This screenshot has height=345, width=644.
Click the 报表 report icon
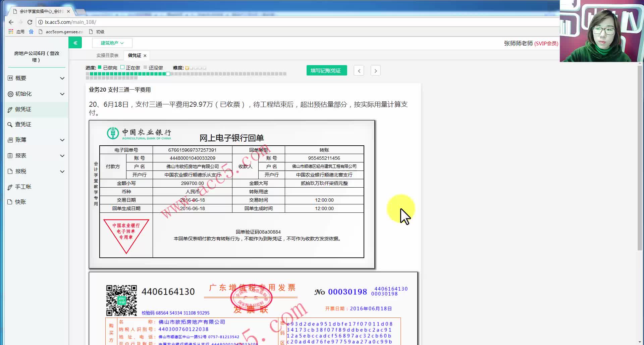coord(10,155)
